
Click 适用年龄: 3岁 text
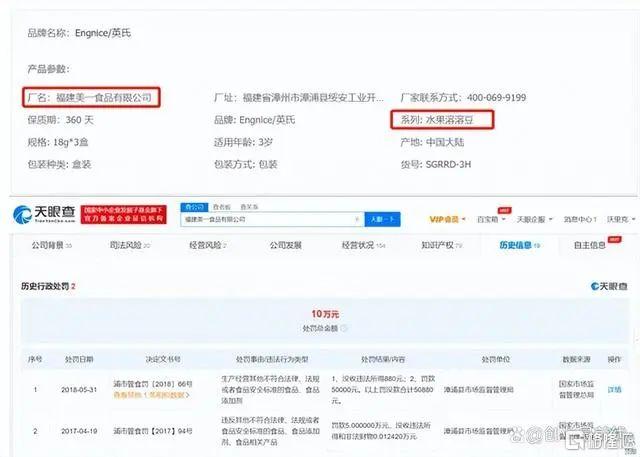[243, 142]
